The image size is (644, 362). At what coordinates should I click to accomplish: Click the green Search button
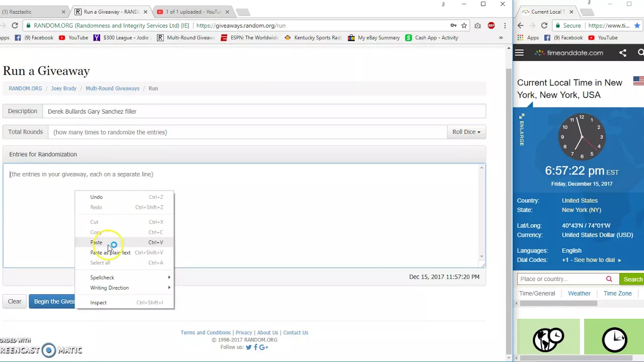[x=633, y=279]
